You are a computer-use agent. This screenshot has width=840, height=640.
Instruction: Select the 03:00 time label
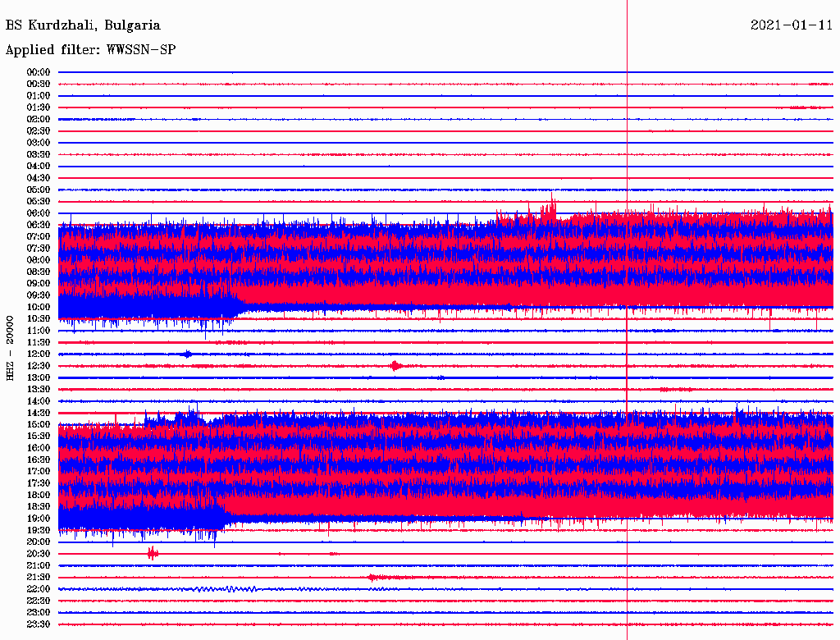[x=39, y=143]
